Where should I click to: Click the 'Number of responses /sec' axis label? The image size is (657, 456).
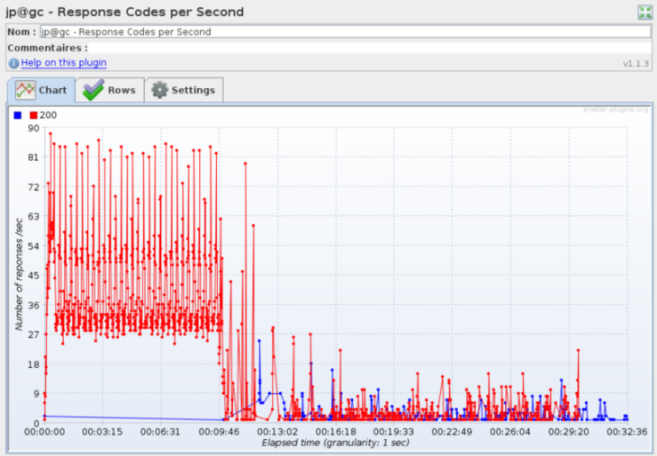coord(19,275)
